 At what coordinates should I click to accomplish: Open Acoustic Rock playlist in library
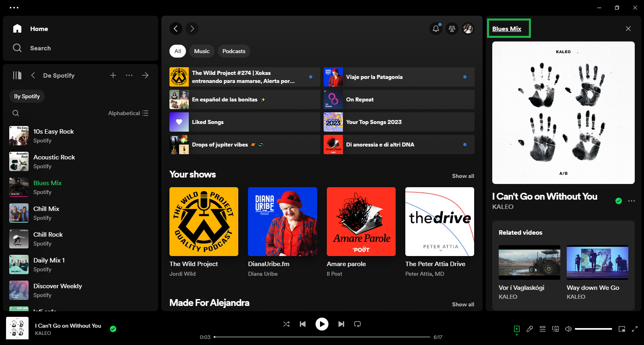point(80,161)
